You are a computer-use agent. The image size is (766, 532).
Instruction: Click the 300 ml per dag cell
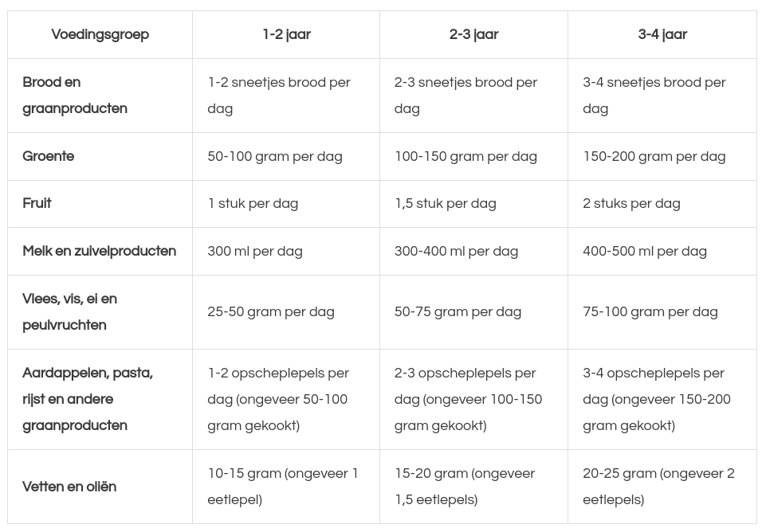255,251
